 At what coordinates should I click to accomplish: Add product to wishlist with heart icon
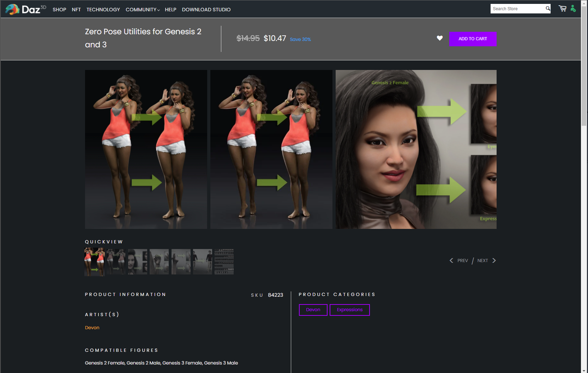[x=440, y=38]
